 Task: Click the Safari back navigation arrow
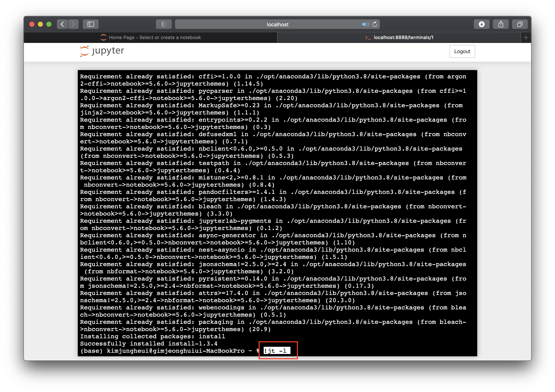[62, 24]
